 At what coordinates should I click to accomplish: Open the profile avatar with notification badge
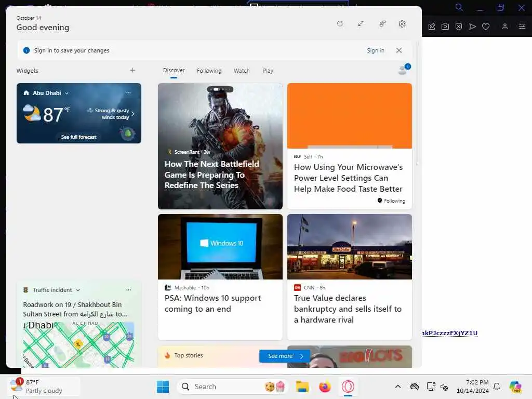click(403, 69)
